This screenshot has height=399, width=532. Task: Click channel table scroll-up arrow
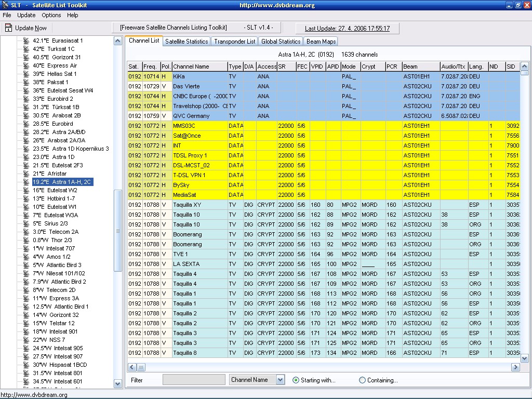(524, 66)
